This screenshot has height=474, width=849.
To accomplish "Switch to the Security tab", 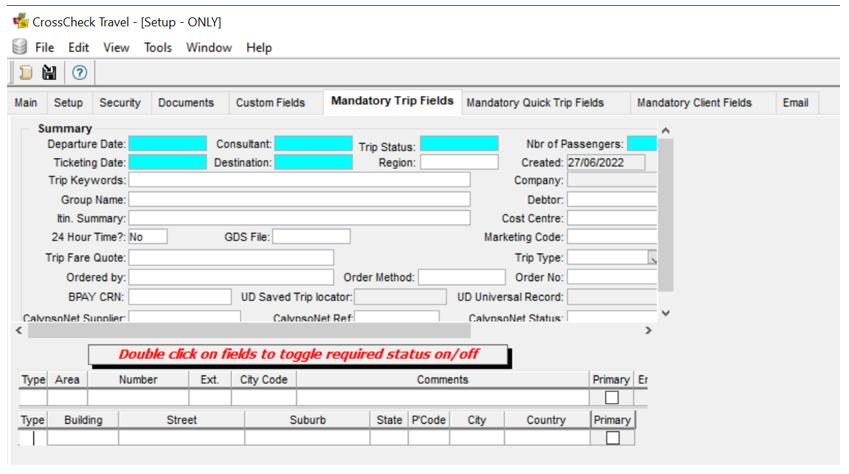I will [x=120, y=103].
